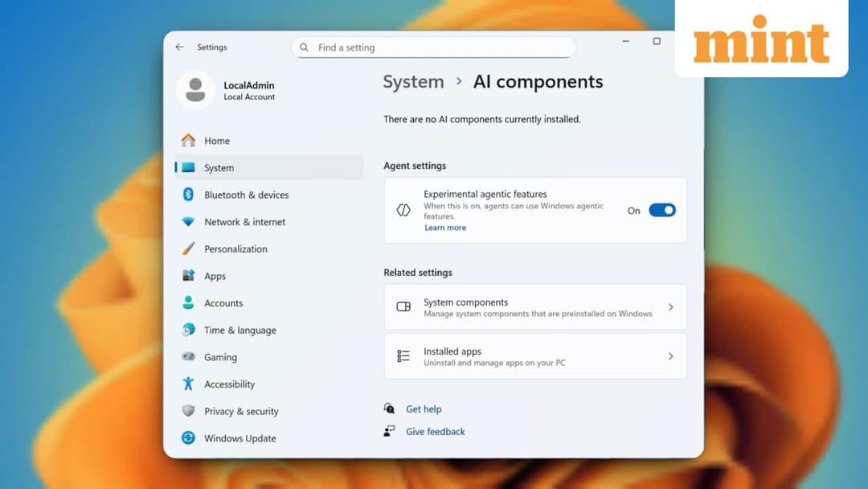Click the Find a setting search box
The height and width of the screenshot is (489, 868).
(433, 47)
